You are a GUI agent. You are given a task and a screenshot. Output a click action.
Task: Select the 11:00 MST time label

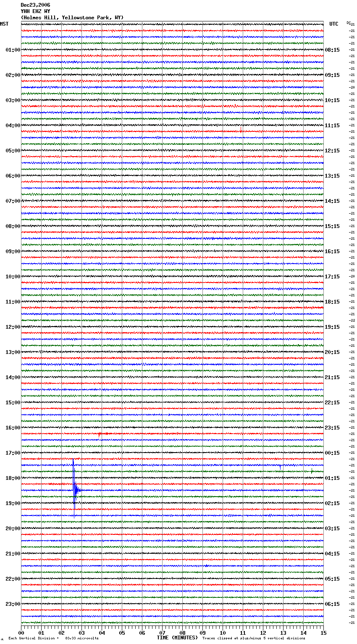(x=13, y=302)
